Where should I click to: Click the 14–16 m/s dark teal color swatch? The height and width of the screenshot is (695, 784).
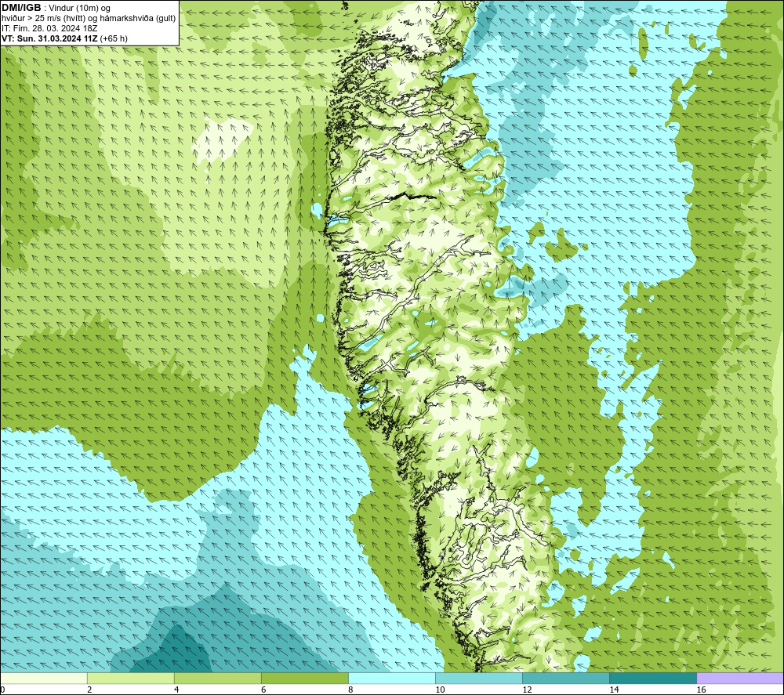pyautogui.click(x=652, y=678)
